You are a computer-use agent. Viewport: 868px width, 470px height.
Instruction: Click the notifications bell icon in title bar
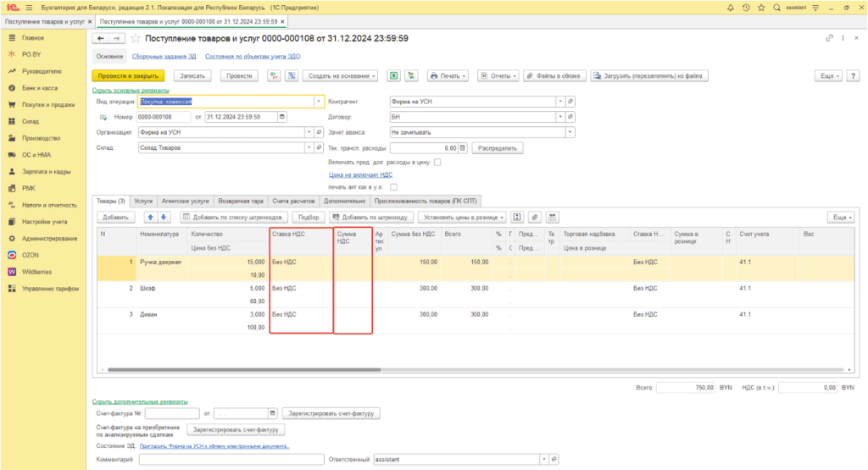(732, 7)
